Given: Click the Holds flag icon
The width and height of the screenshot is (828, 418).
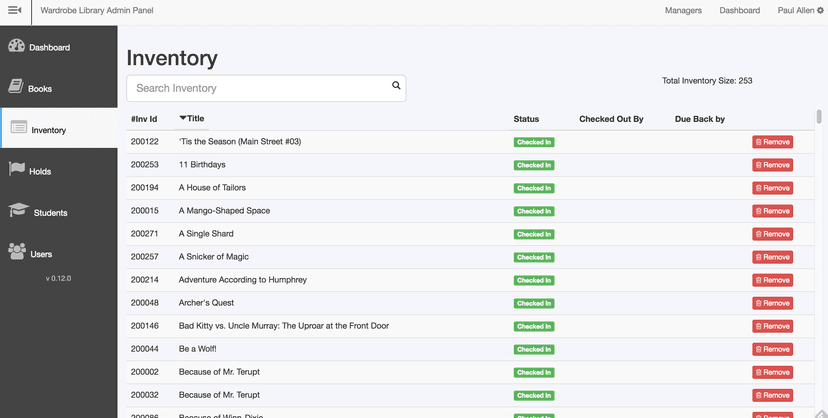Looking at the screenshot, I should point(17,169).
